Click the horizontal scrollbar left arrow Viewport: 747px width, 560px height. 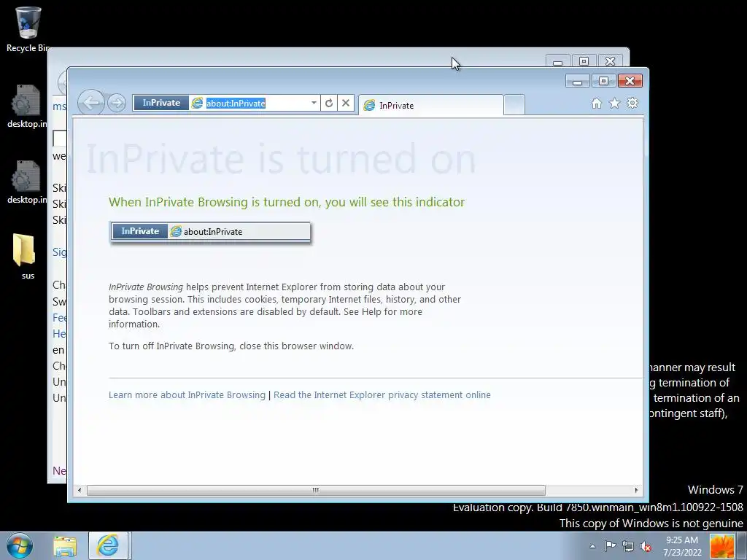79,490
